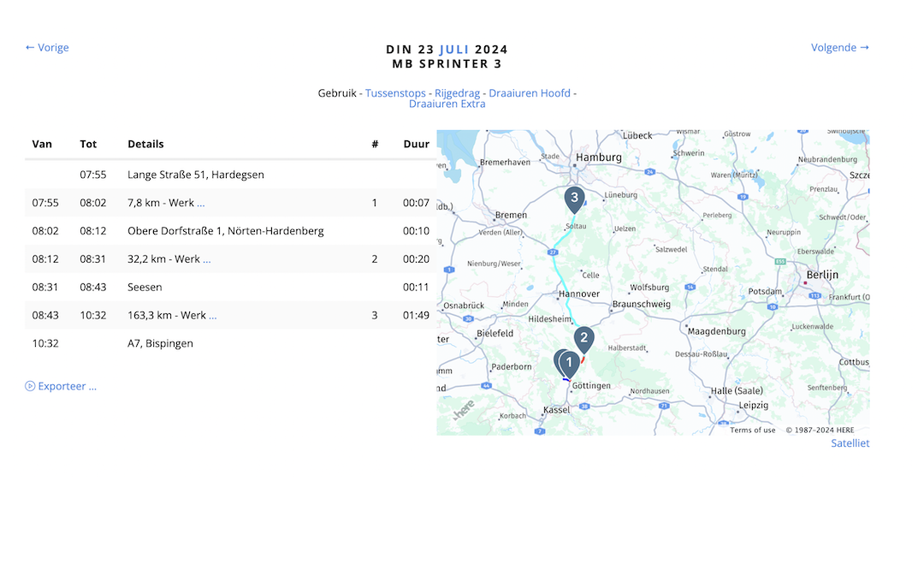
Task: Click trip number 2 in # column
Action: pos(374,259)
